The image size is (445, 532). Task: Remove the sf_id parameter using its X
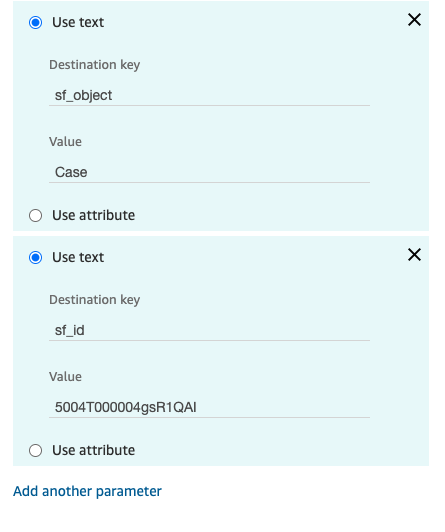(x=414, y=255)
